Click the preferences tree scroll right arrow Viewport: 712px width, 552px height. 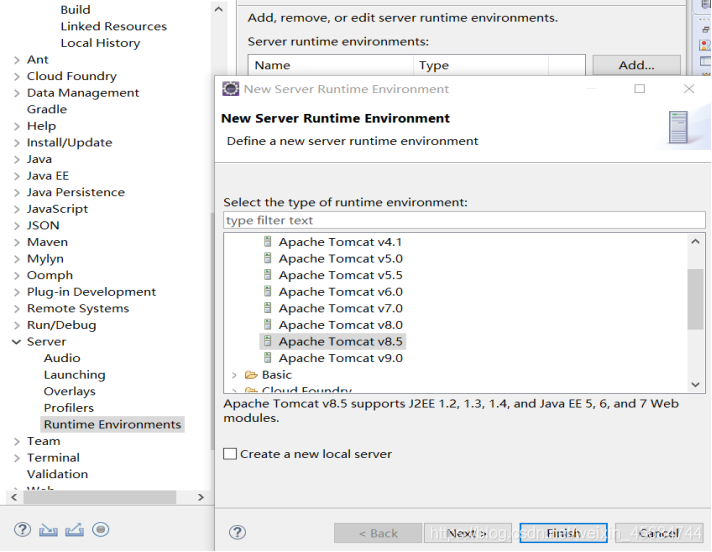coord(201,497)
